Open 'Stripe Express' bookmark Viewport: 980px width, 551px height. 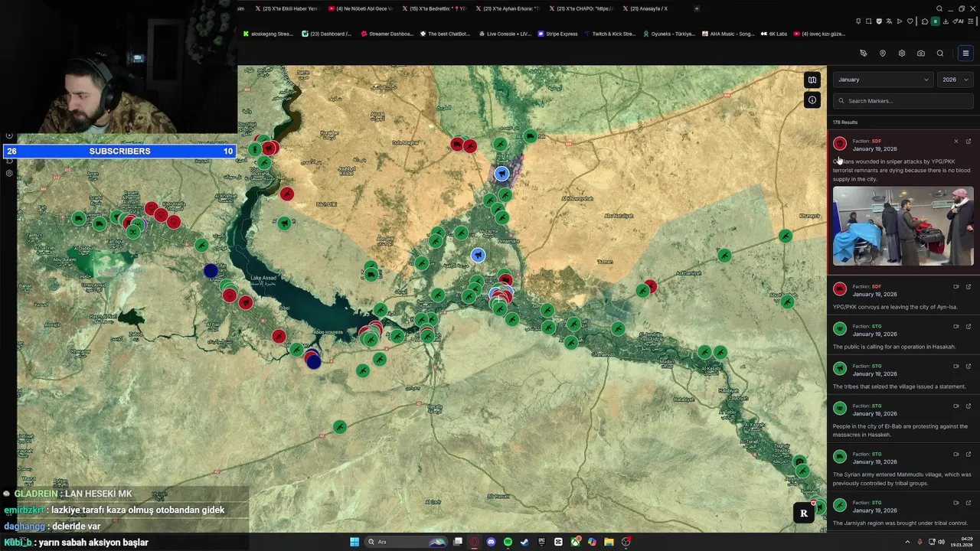[557, 34]
